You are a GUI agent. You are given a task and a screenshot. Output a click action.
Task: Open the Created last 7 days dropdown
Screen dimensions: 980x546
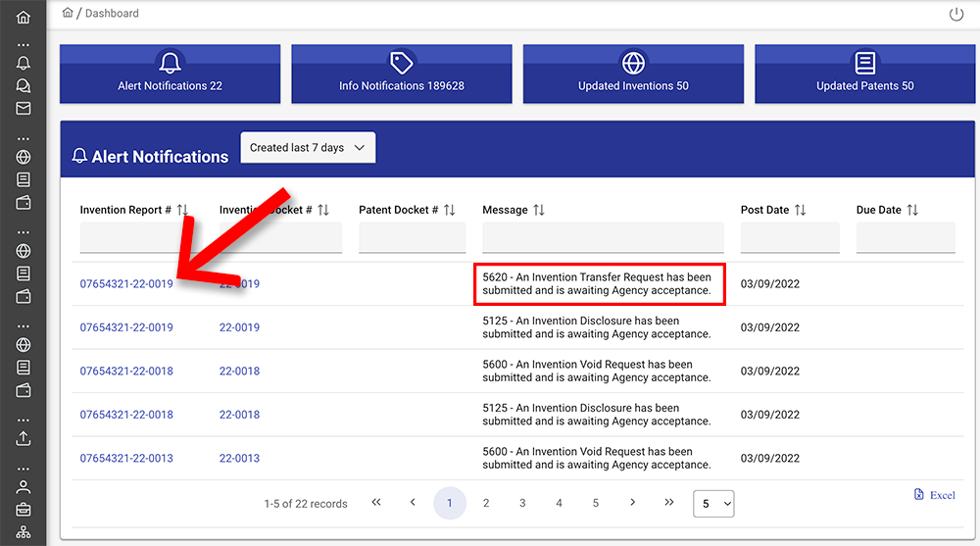[x=308, y=148]
